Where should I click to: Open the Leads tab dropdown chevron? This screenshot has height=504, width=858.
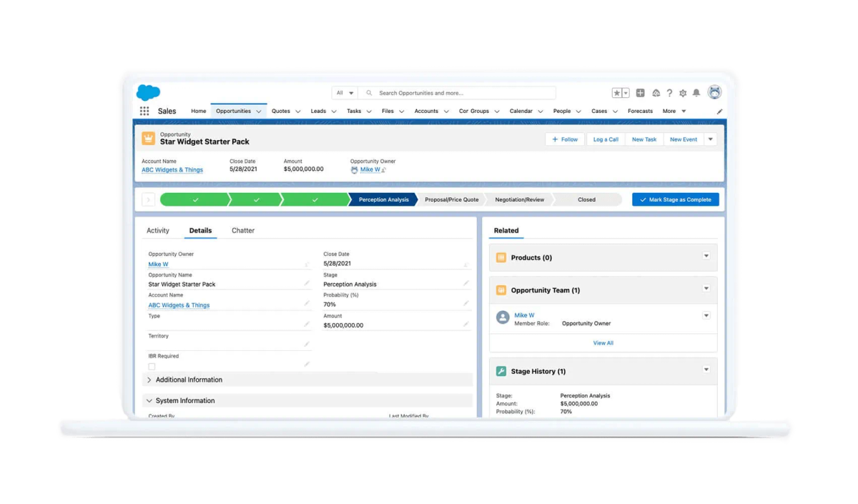(x=334, y=112)
